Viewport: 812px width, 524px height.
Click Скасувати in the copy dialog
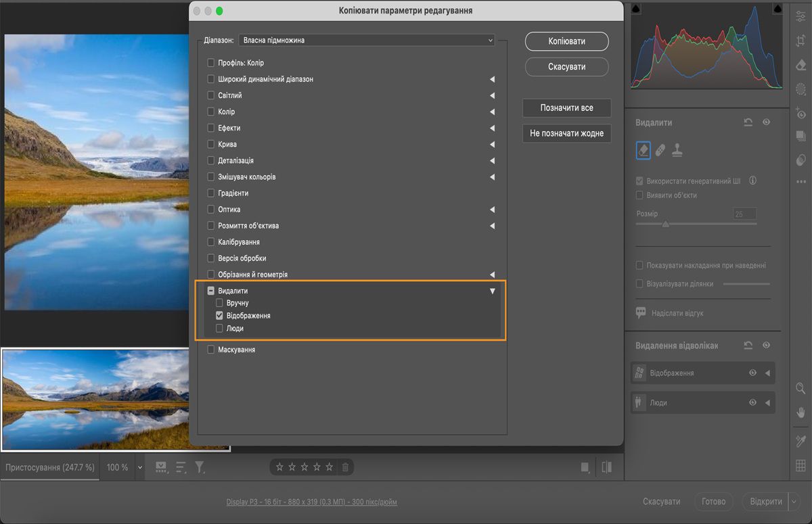point(567,67)
